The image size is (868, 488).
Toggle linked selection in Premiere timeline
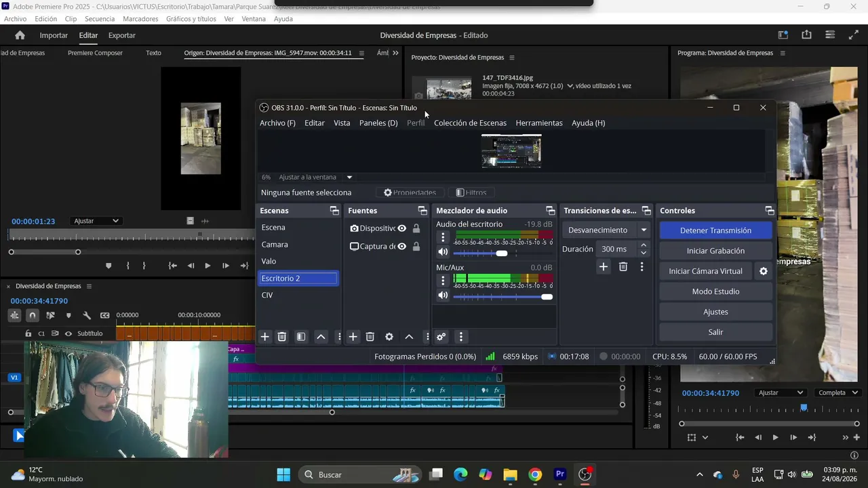point(50,315)
